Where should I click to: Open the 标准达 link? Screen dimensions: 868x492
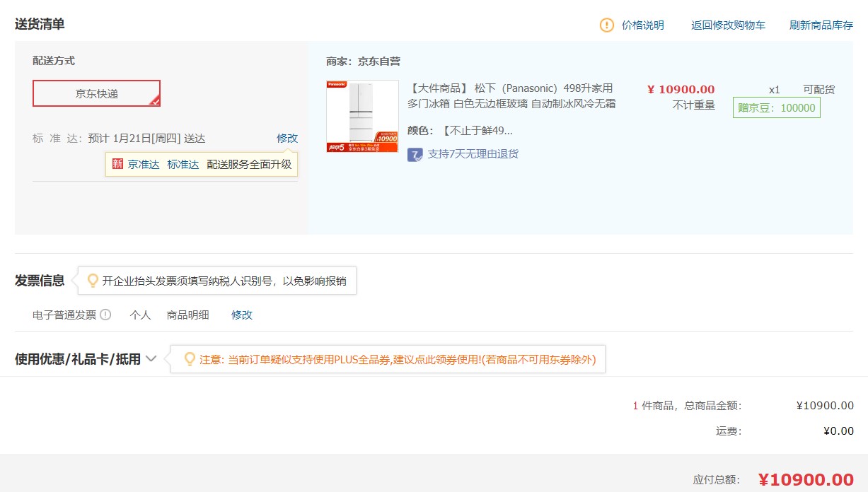click(183, 165)
